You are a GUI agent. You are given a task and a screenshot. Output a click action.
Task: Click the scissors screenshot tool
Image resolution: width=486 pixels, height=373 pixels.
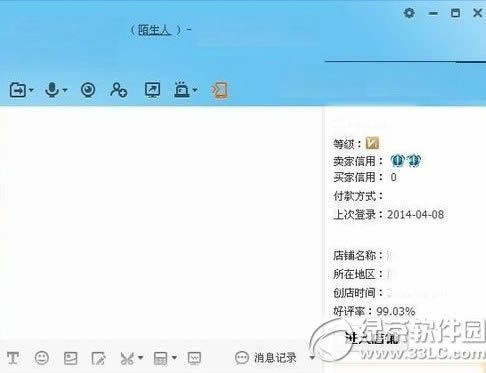click(127, 358)
